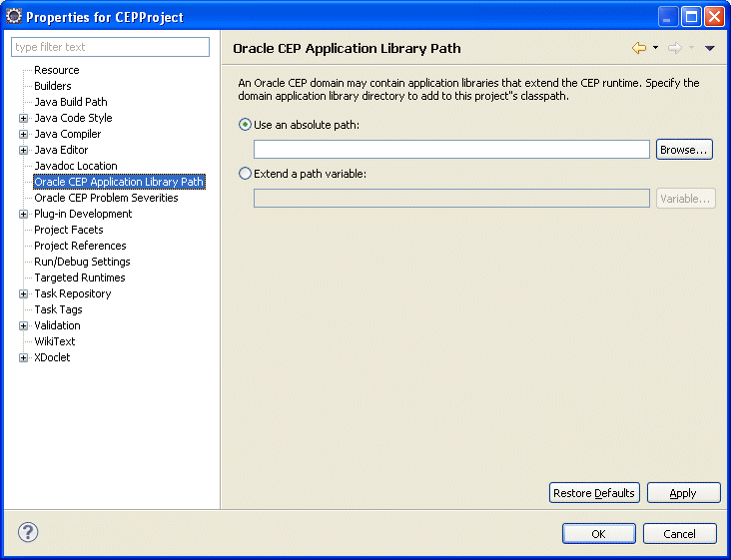
Task: Click the absolute path text field
Action: 451,150
